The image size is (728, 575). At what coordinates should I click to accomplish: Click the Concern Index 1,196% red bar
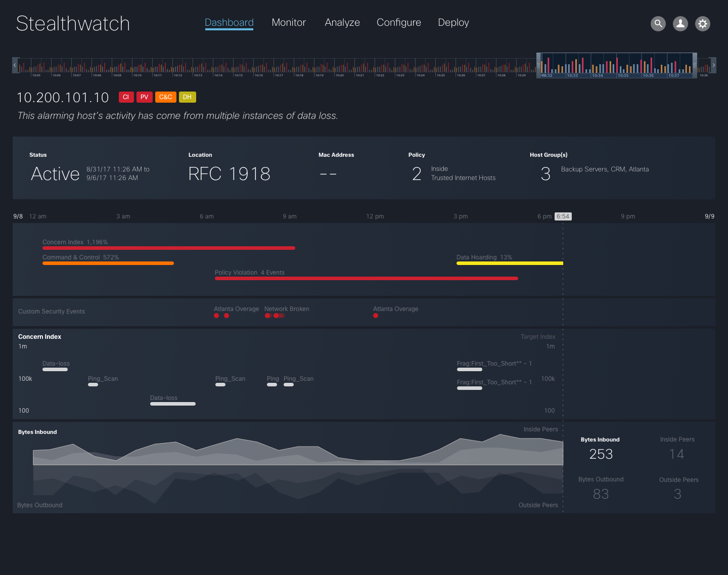point(169,248)
